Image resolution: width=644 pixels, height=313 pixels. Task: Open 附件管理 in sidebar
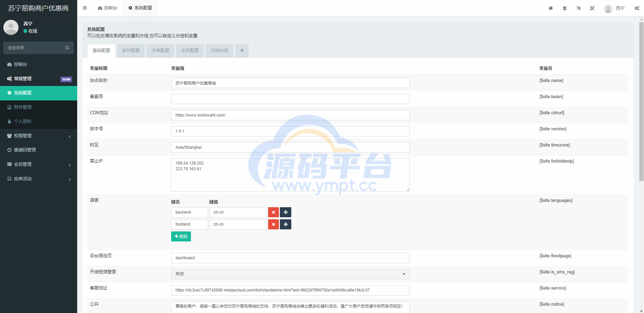pyautogui.click(x=39, y=107)
